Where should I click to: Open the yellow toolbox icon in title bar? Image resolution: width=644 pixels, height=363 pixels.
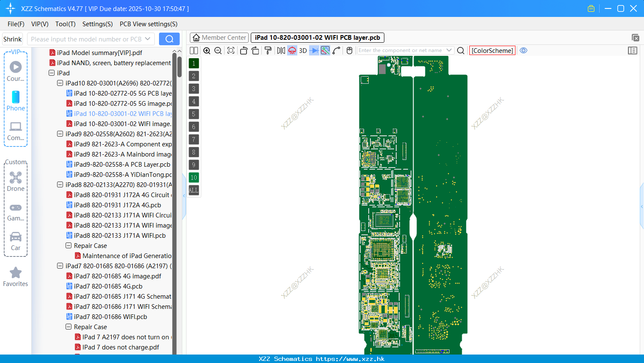pos(591,8)
